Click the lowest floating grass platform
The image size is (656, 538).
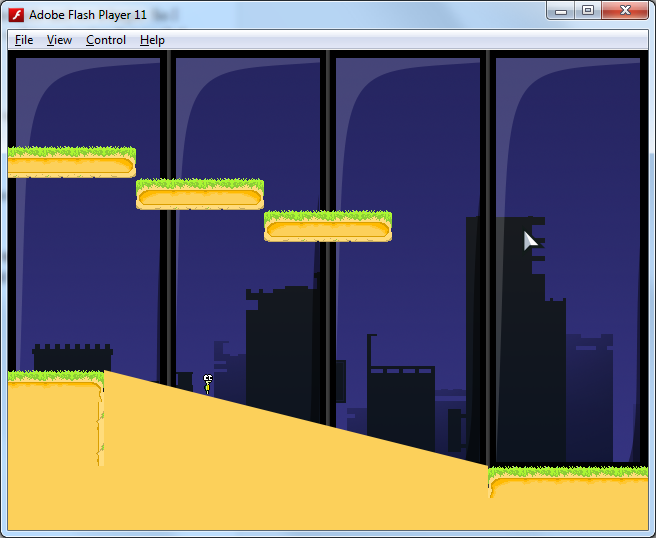tap(328, 226)
